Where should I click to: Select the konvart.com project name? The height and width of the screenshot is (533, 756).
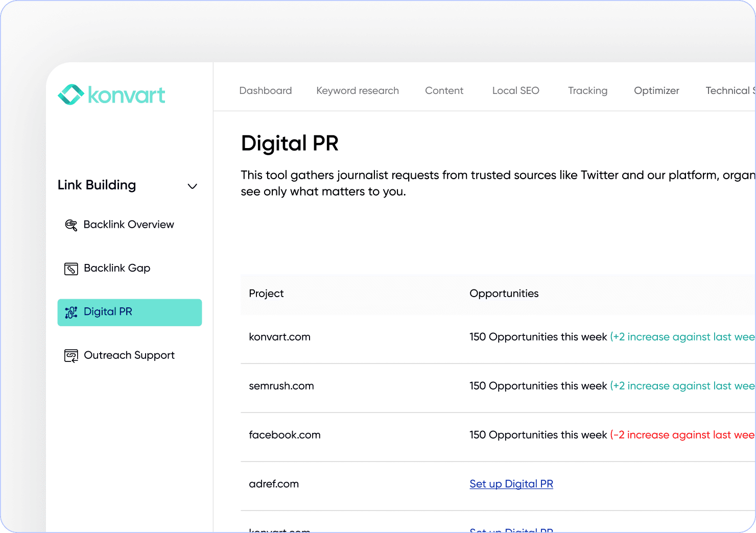tap(279, 337)
